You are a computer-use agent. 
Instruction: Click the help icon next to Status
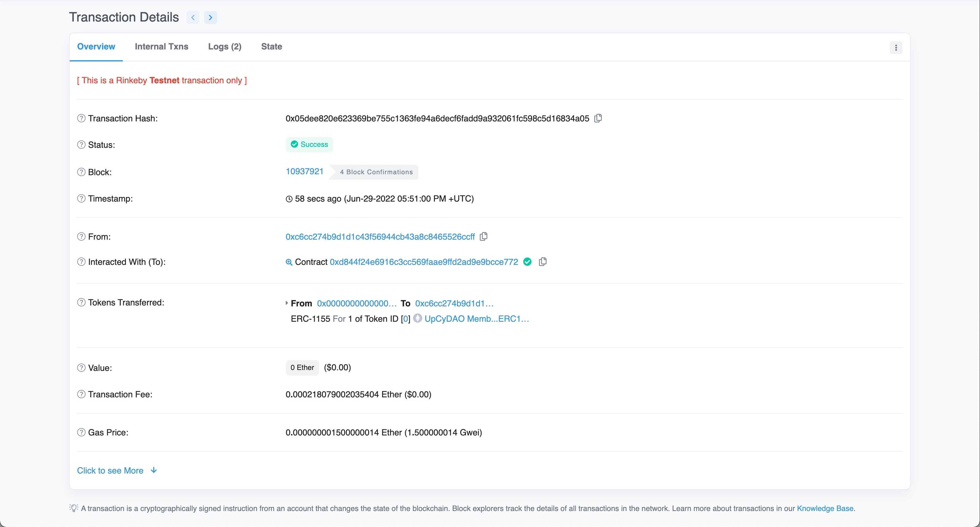(x=81, y=145)
